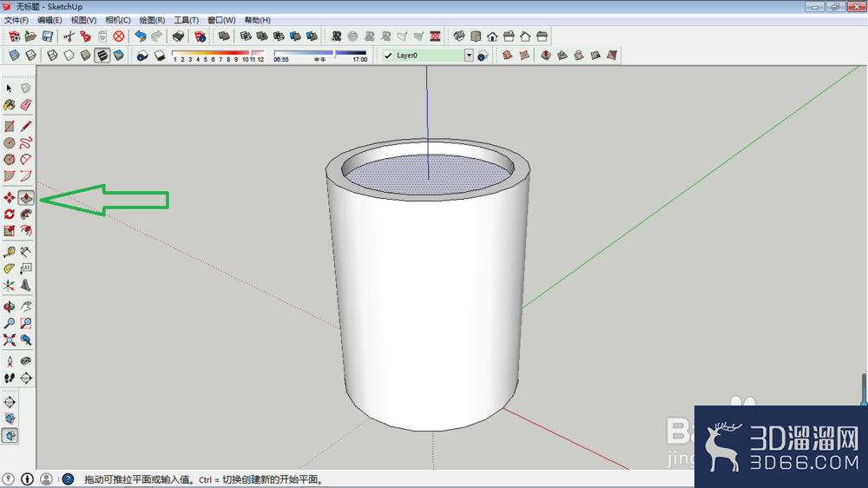Select the Orbit tool

10,307
